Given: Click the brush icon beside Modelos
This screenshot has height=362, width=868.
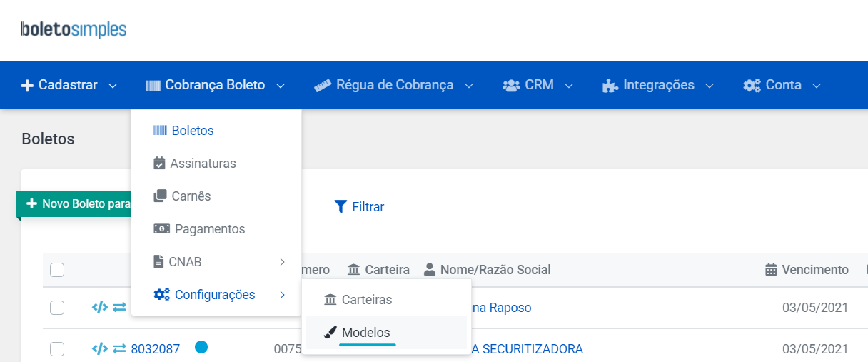Looking at the screenshot, I should point(330,333).
